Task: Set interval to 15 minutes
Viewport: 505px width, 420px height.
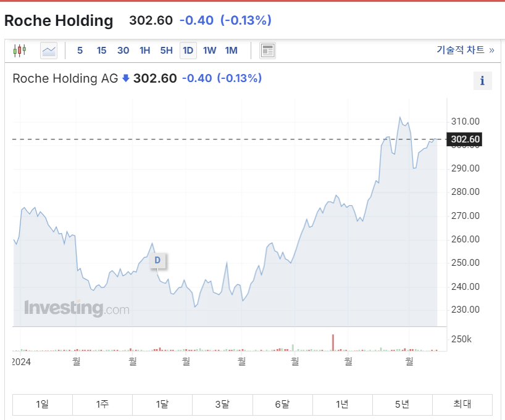Action: pyautogui.click(x=101, y=51)
